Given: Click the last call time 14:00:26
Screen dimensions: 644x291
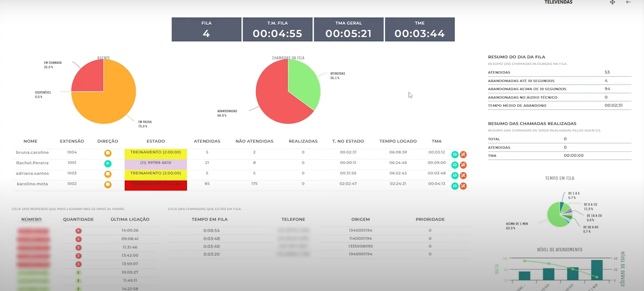Looking at the screenshot, I should 130,230.
